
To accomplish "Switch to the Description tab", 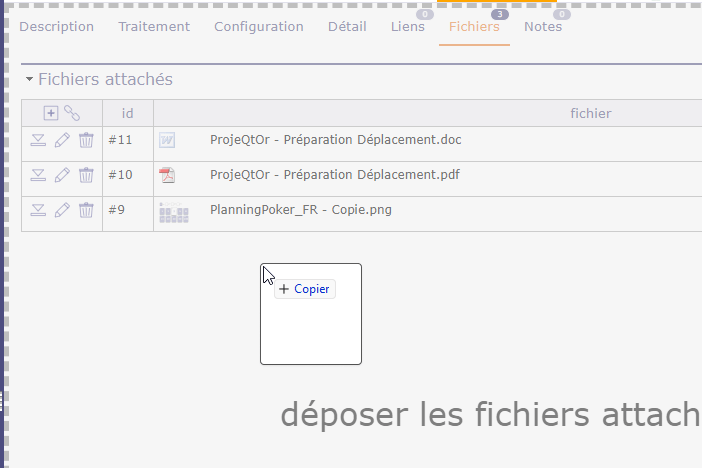I will pyautogui.click(x=56, y=27).
